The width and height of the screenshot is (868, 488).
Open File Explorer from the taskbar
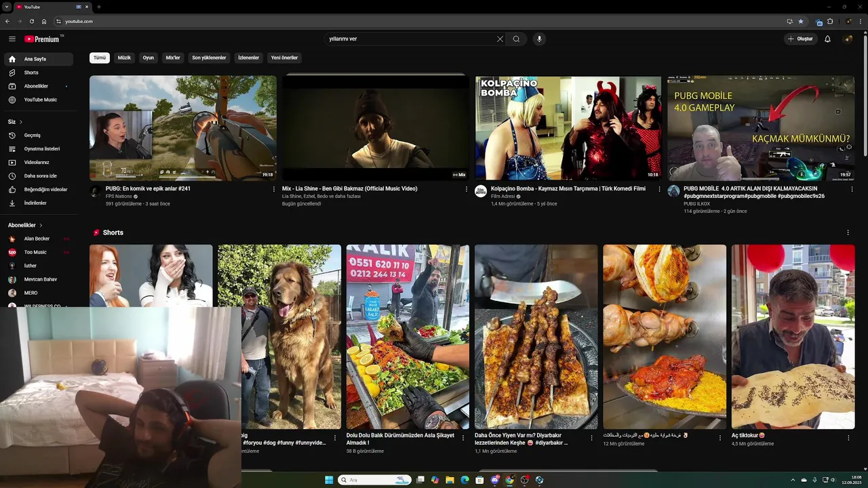[450, 480]
